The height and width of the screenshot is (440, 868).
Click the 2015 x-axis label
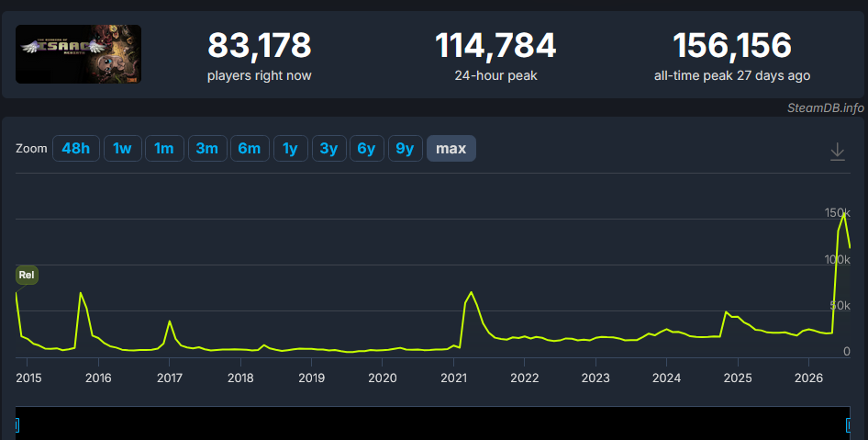pos(28,378)
